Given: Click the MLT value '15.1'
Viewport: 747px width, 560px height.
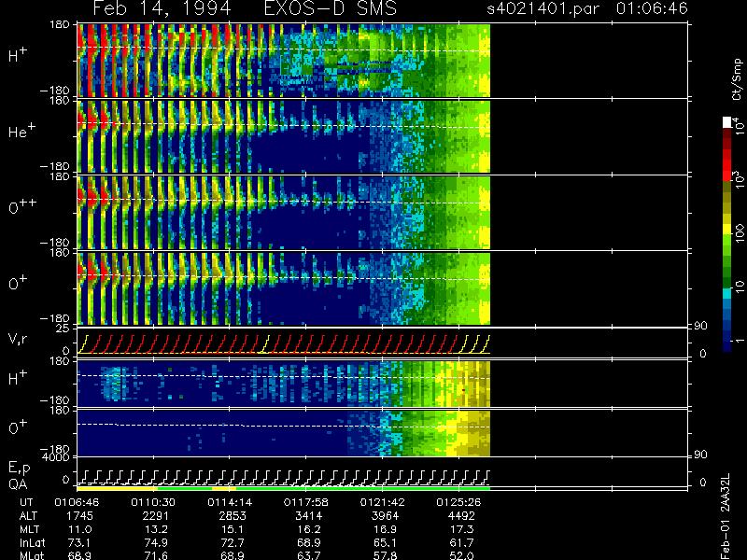Looking at the screenshot, I should click(233, 529).
